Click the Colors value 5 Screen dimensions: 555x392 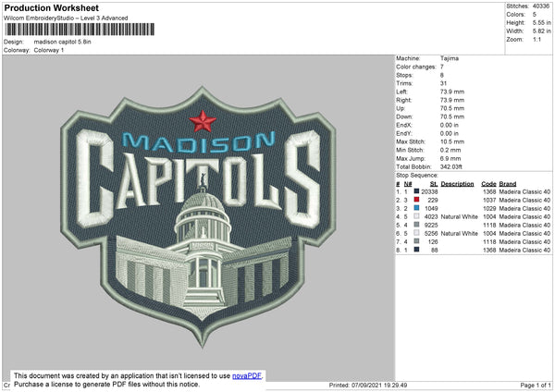tap(535, 15)
